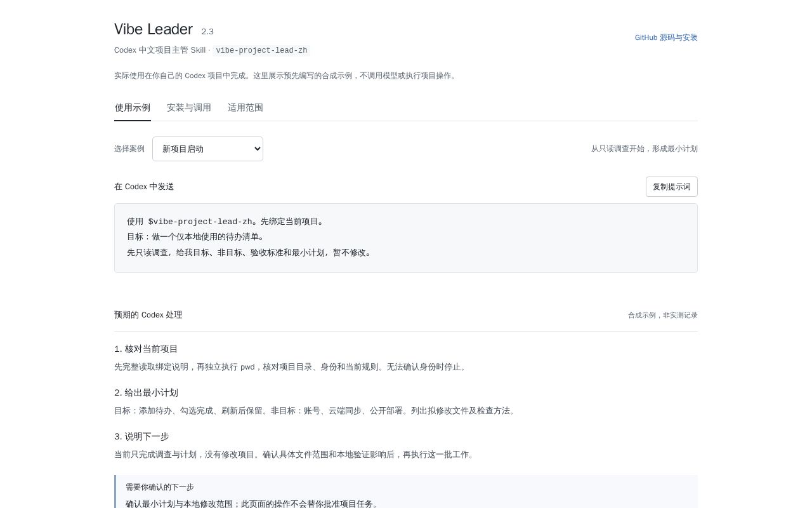Screen dimensions: 812x508
Task: Click the 从只读调查开始，形成最小计划 text
Action: 645,149
